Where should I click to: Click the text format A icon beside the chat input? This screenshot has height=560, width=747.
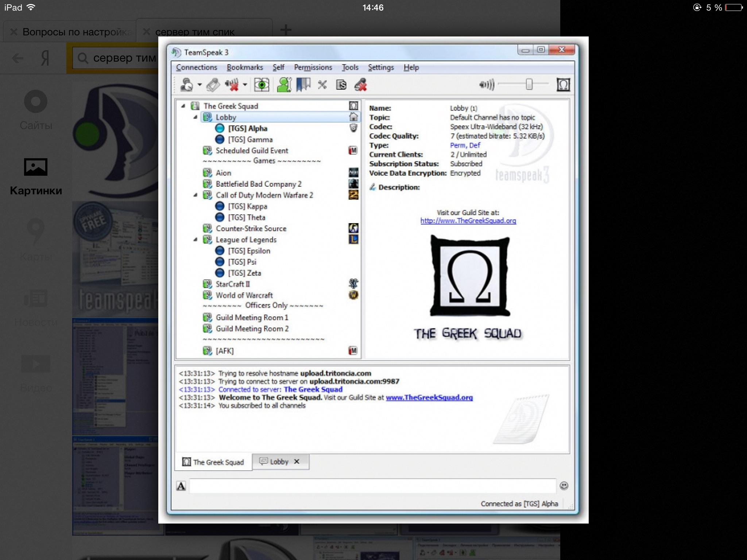click(x=181, y=486)
